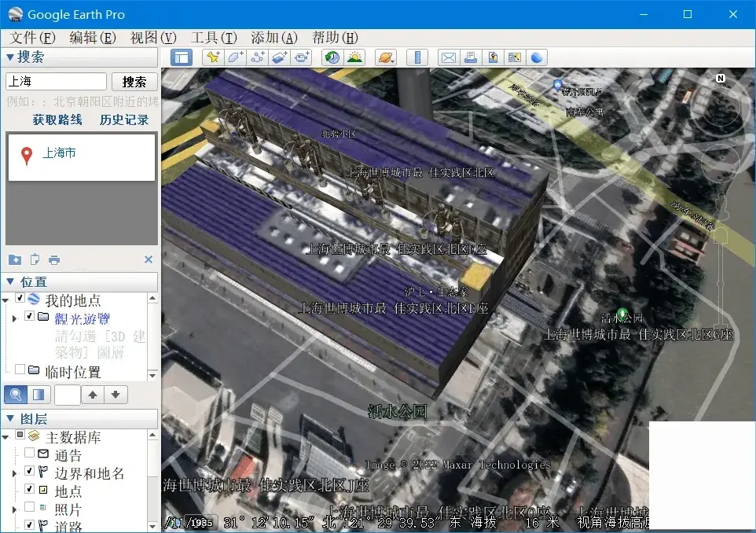Switch between Earth, Sky and planets icon

coord(386,57)
